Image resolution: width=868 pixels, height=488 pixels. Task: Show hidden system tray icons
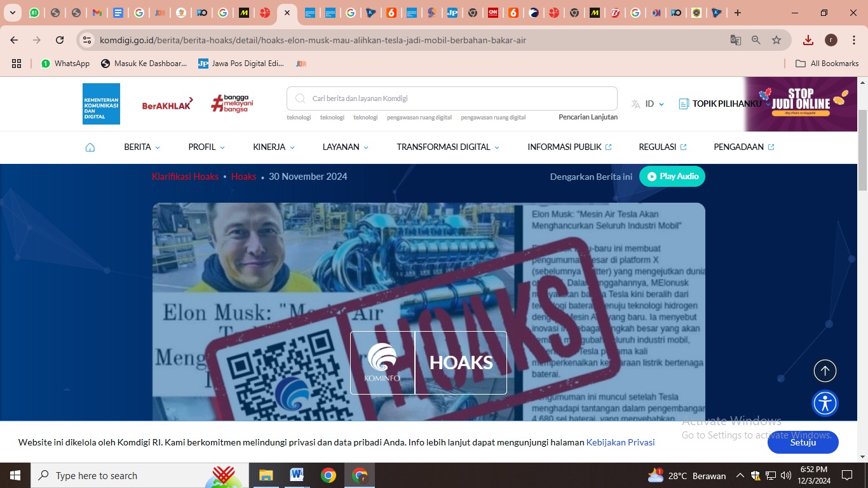[740, 475]
